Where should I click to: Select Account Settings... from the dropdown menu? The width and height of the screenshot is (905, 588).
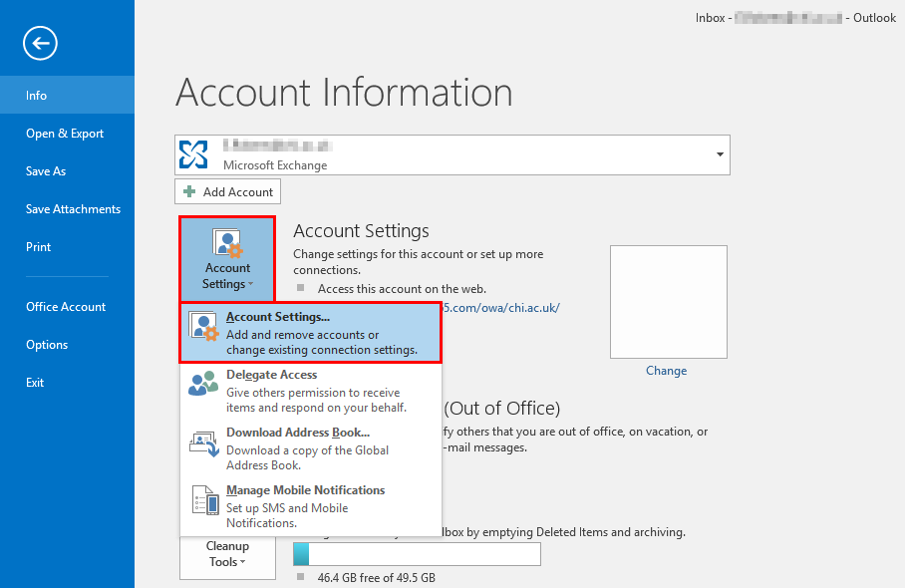pyautogui.click(x=311, y=333)
